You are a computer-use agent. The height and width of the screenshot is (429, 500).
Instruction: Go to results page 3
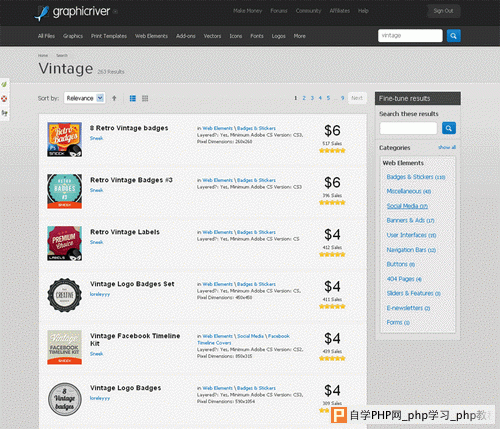click(x=312, y=98)
